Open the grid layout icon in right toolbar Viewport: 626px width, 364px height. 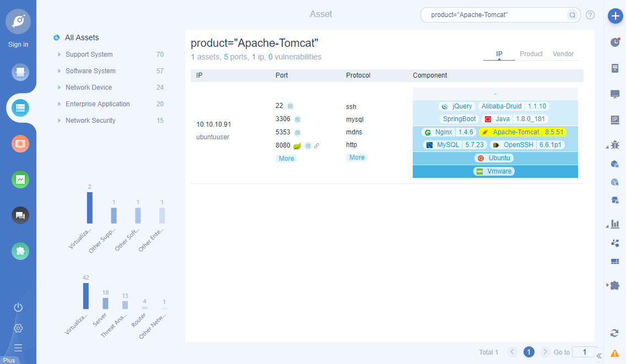[615, 262]
